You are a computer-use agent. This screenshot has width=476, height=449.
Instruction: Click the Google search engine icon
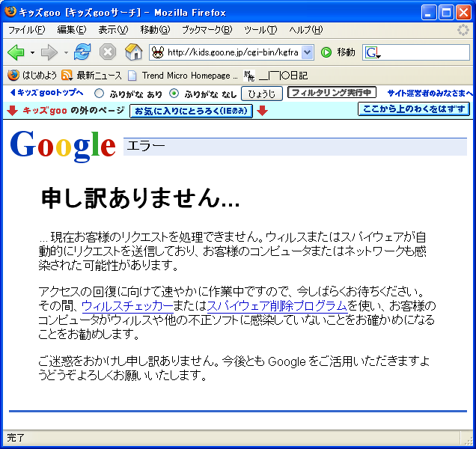[372, 52]
